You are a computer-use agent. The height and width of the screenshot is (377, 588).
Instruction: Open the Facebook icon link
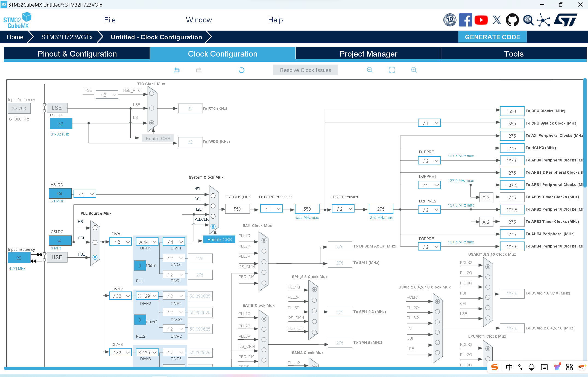point(465,20)
